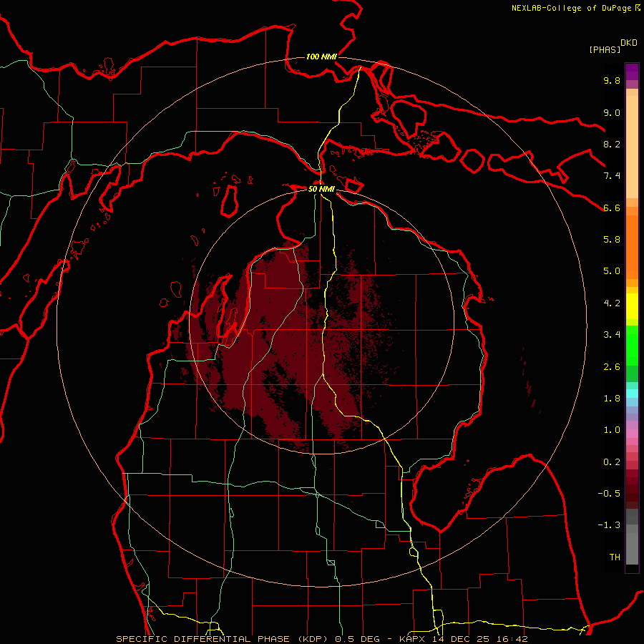
Task: Click the 0.2 legend value
Action: (612, 462)
